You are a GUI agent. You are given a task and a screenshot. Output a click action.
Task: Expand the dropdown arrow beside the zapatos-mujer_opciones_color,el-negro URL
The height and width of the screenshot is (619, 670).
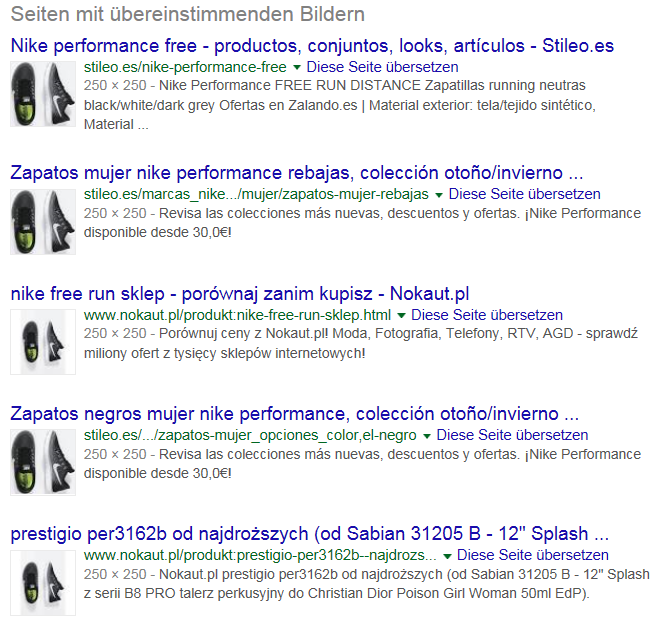click(426, 436)
